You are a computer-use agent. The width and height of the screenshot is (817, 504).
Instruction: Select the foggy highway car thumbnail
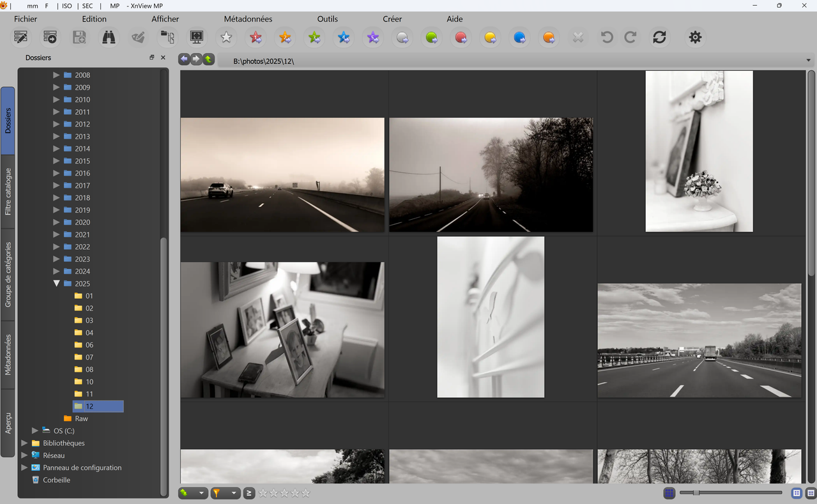click(x=282, y=174)
